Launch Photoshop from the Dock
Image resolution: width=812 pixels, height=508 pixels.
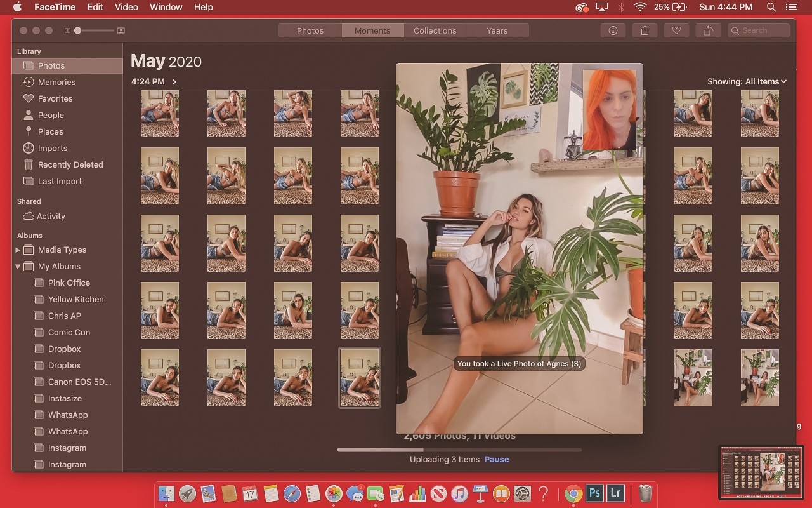pos(594,493)
